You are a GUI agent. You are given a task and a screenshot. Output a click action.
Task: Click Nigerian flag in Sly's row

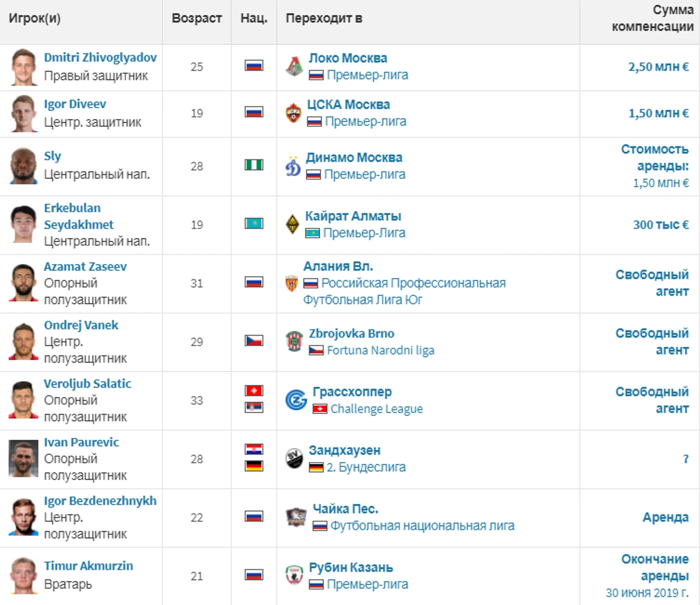pos(254,165)
